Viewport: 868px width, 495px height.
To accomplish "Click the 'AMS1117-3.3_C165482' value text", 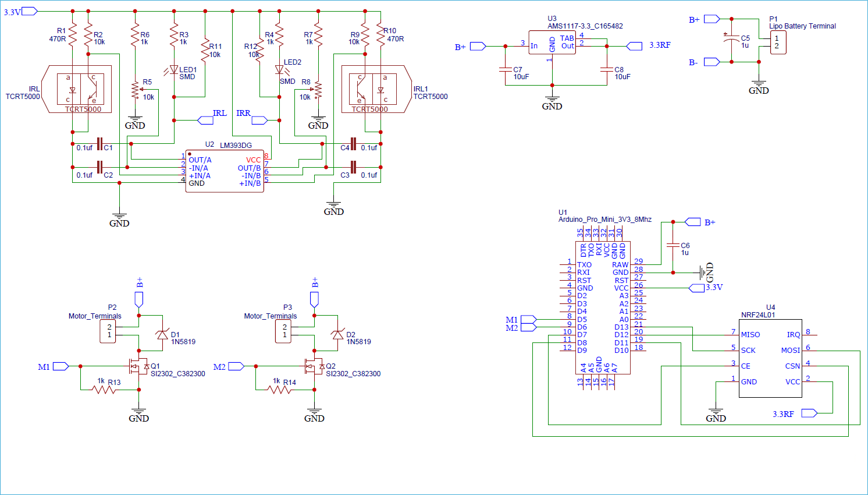I will coord(585,26).
